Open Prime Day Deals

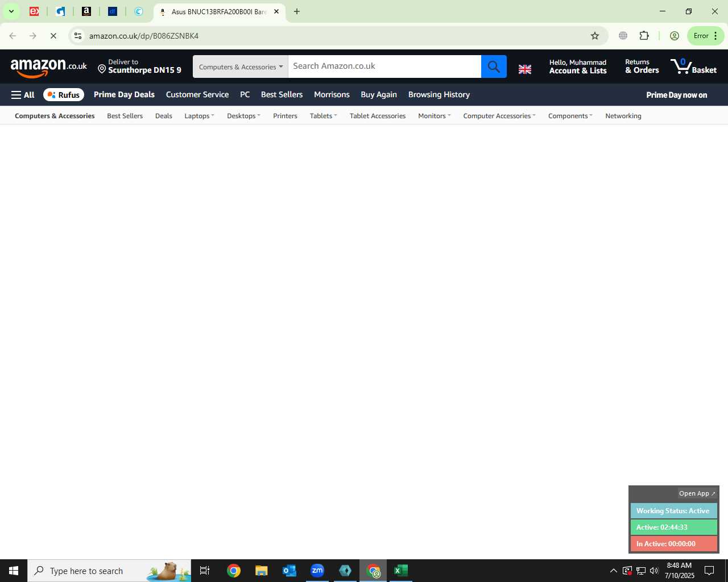tap(124, 95)
